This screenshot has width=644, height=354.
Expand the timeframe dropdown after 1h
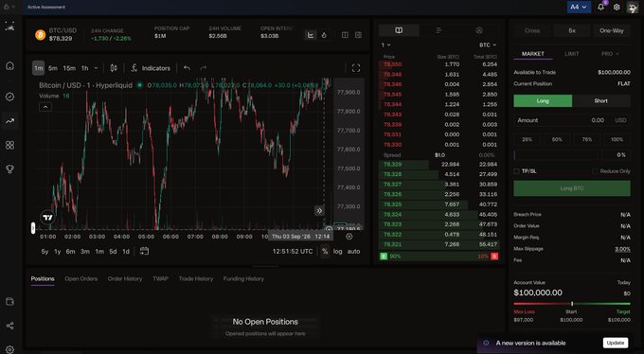pos(96,68)
